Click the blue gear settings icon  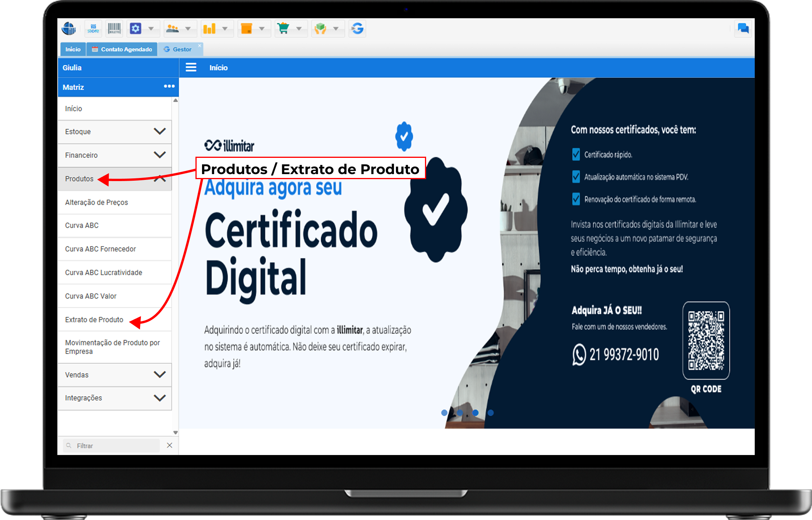click(x=135, y=29)
